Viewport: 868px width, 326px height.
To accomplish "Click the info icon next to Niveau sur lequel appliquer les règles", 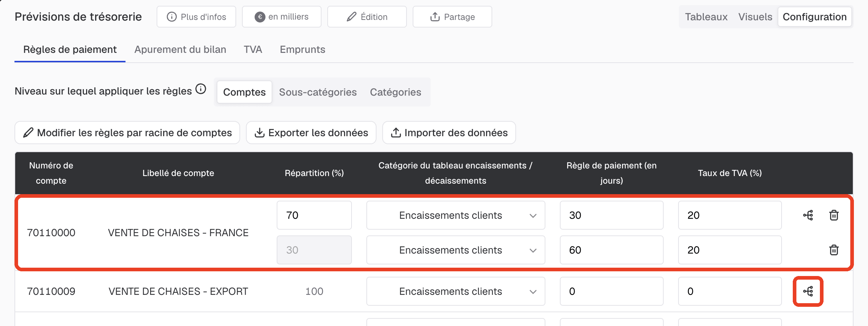I will tap(201, 89).
